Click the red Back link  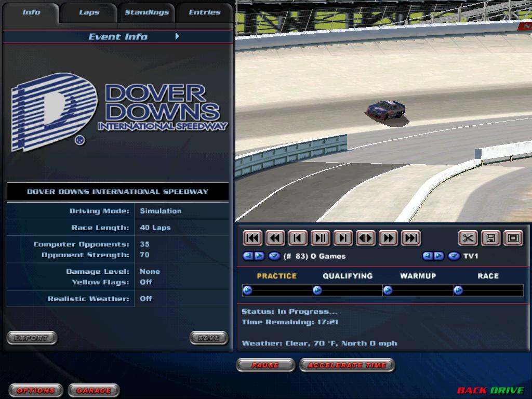(x=472, y=391)
